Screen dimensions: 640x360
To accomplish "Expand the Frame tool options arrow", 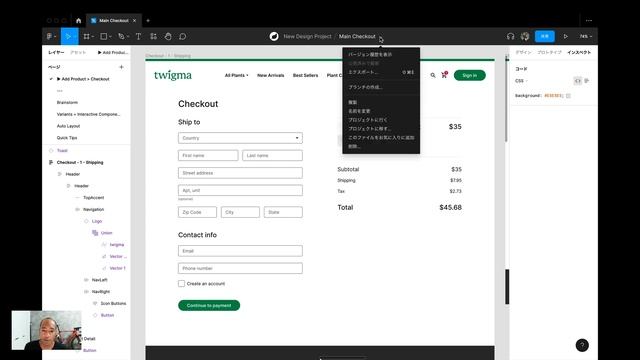I will [93, 37].
